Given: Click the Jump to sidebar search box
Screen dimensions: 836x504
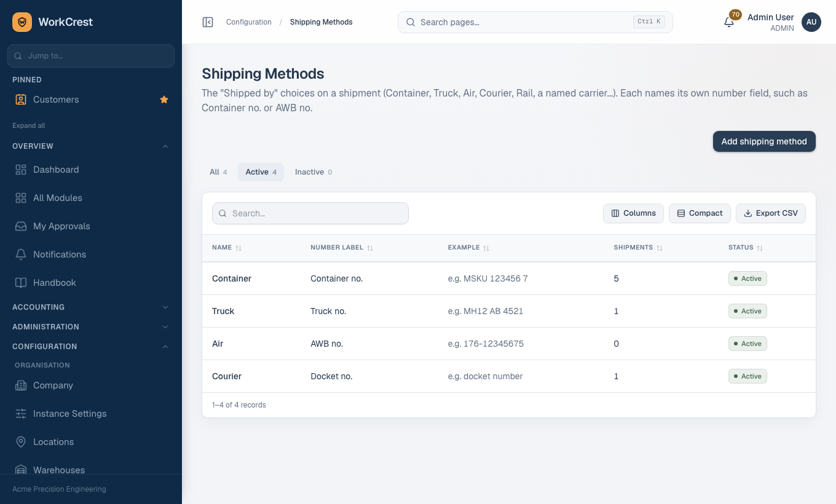Looking at the screenshot, I should (x=91, y=56).
